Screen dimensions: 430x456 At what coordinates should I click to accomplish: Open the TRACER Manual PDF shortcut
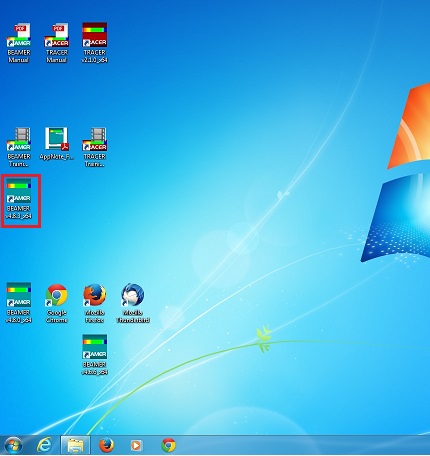(57, 43)
